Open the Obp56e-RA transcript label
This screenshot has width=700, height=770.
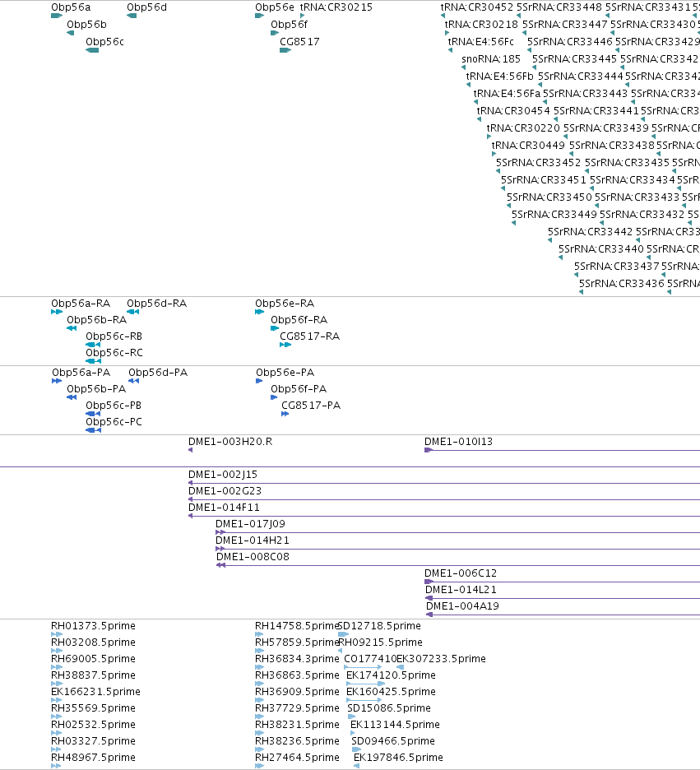pyautogui.click(x=285, y=304)
